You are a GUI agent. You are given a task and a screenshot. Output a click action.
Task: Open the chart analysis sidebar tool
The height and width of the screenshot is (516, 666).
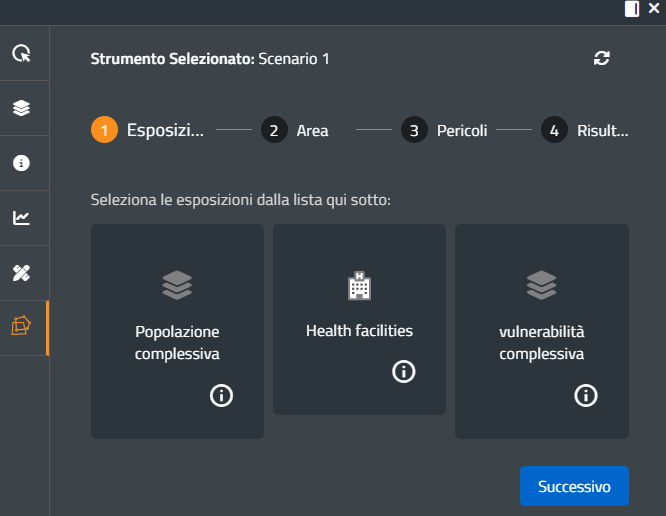click(x=21, y=218)
